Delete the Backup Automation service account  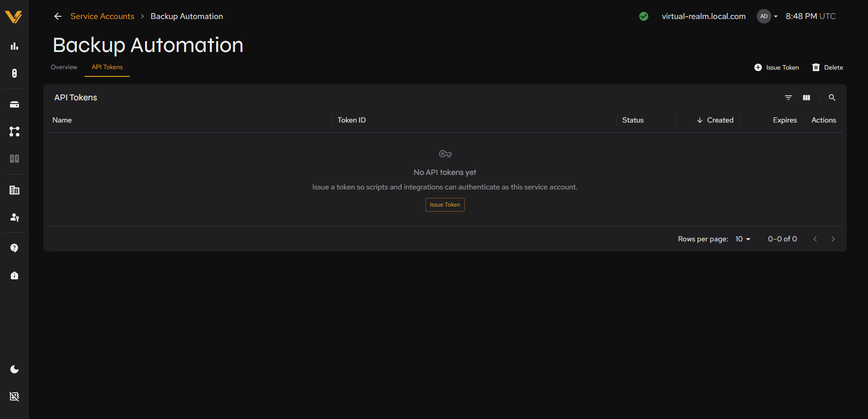pyautogui.click(x=828, y=67)
